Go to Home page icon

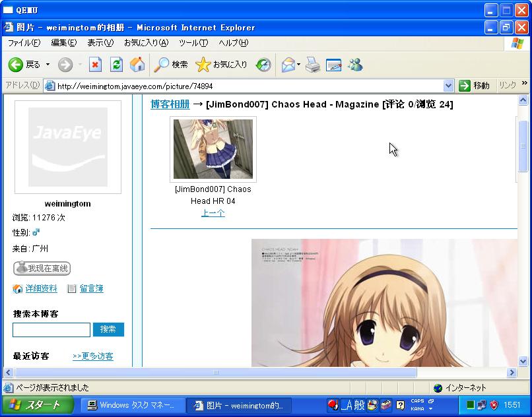click(x=137, y=65)
